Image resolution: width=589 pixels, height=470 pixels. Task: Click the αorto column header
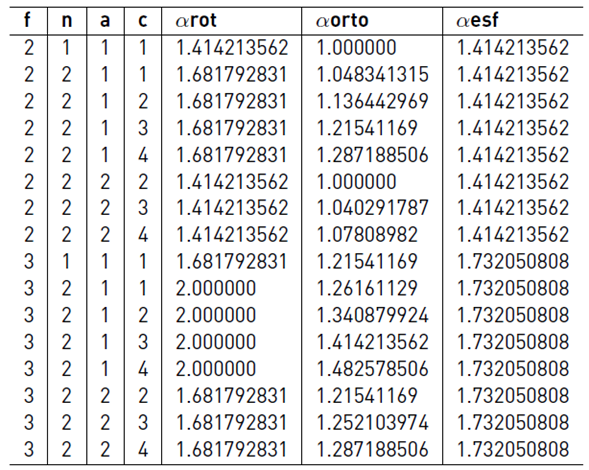pyautogui.click(x=342, y=20)
